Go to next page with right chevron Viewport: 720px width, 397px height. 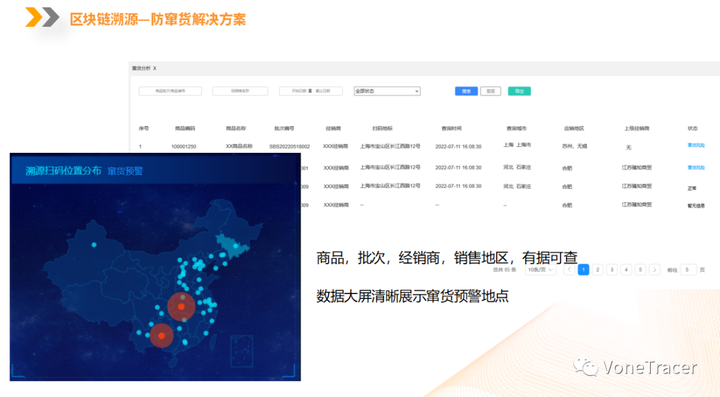(655, 269)
